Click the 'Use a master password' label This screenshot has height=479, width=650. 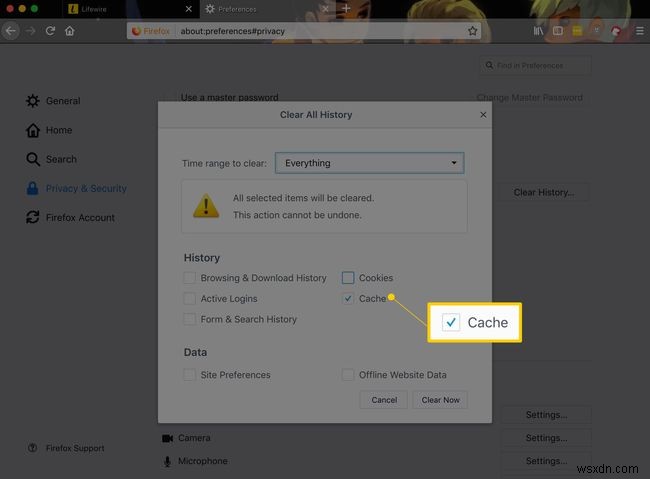click(x=230, y=97)
